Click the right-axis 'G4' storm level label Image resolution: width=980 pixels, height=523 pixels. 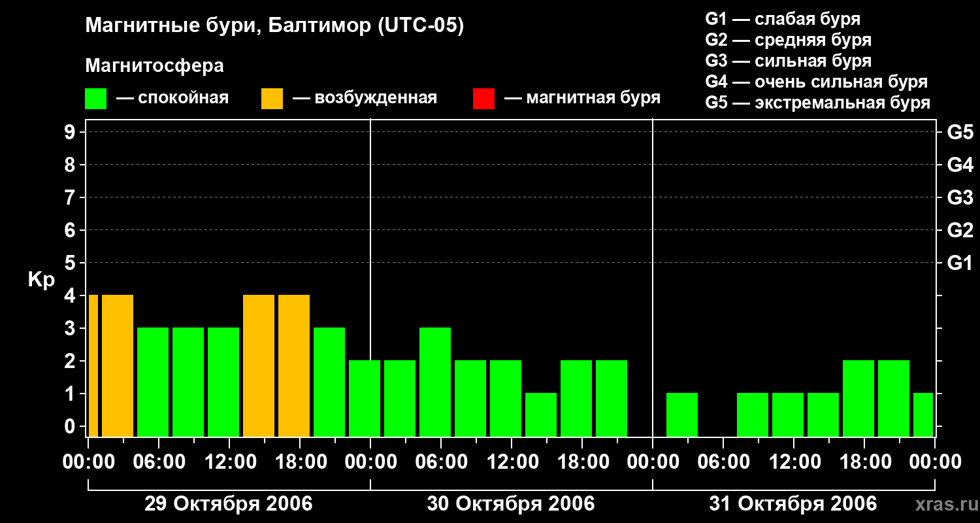960,165
